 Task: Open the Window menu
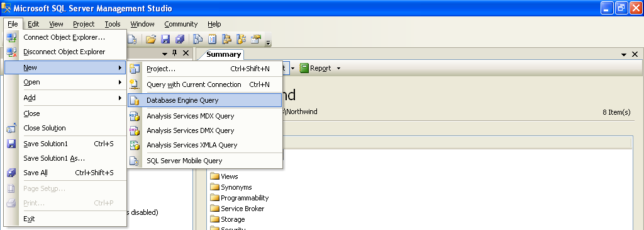143,24
